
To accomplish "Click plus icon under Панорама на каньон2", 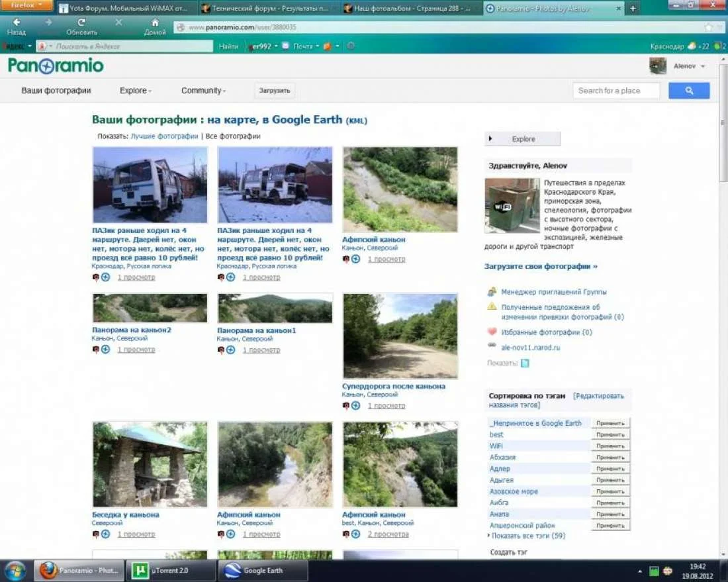I will tap(106, 350).
